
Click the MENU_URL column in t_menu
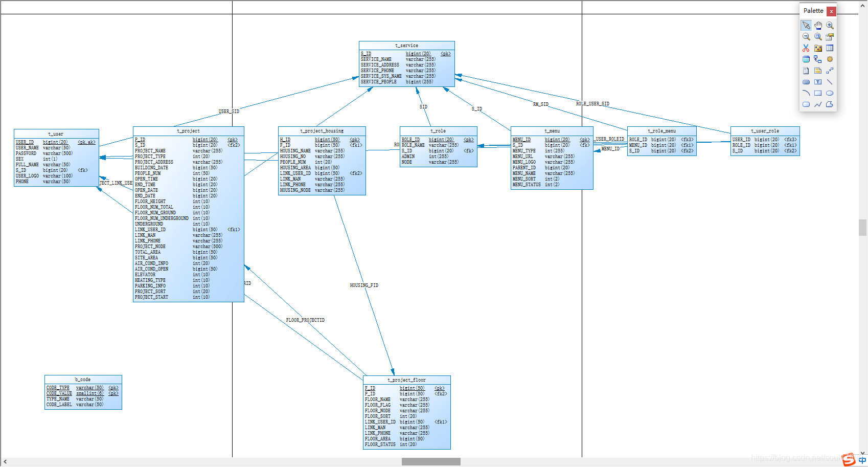point(552,157)
